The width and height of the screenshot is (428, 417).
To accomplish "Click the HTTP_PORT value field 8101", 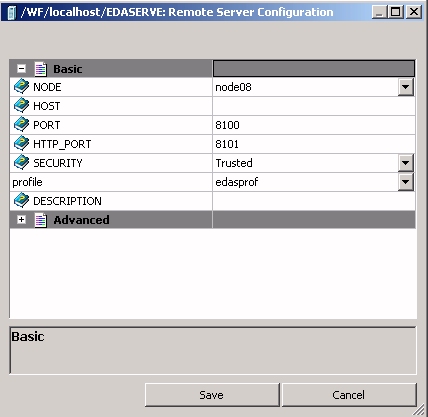I will coord(314,144).
